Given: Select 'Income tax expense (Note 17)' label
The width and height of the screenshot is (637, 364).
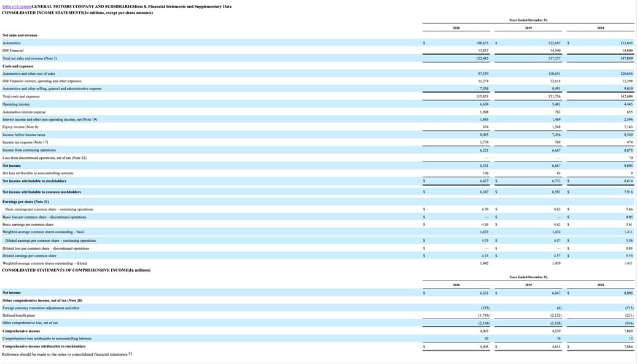Looking at the screenshot, I should click(x=25, y=142).
